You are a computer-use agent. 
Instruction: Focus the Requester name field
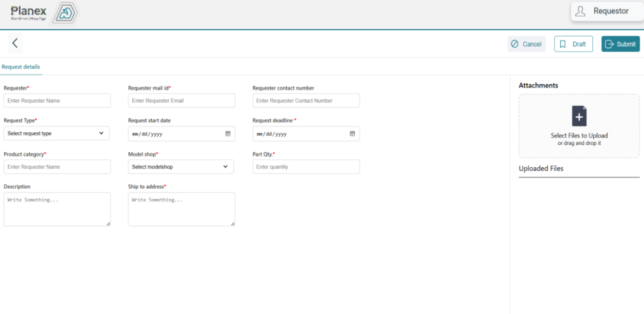(57, 101)
